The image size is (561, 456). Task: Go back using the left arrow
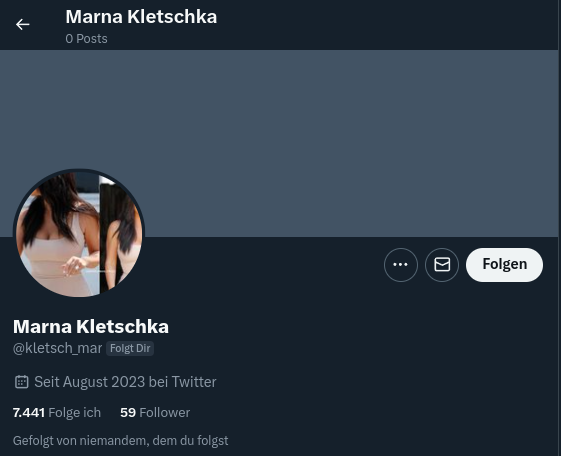23,24
